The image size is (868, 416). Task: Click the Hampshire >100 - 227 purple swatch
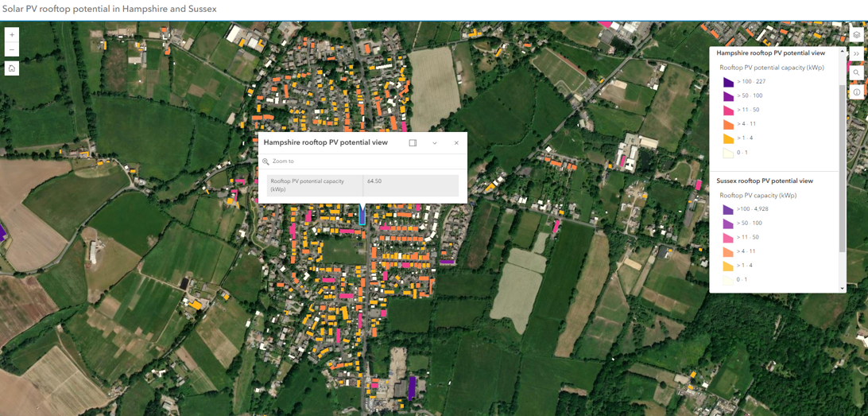[728, 82]
